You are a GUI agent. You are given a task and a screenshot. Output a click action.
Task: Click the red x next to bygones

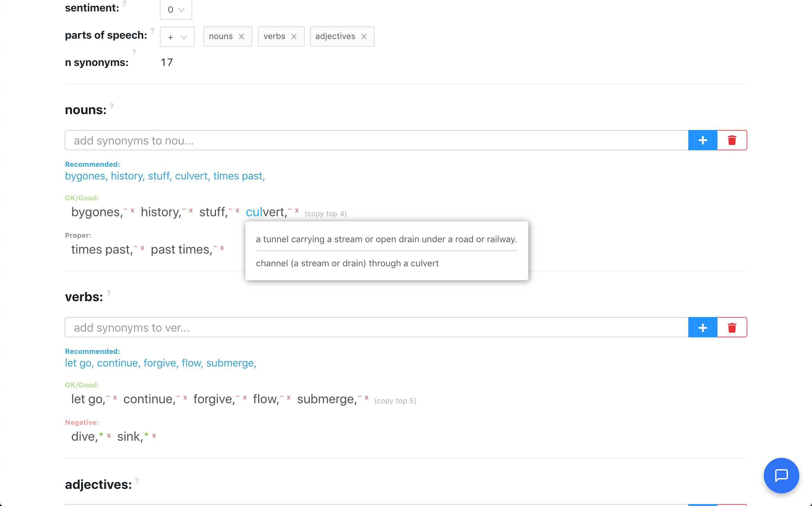(133, 211)
